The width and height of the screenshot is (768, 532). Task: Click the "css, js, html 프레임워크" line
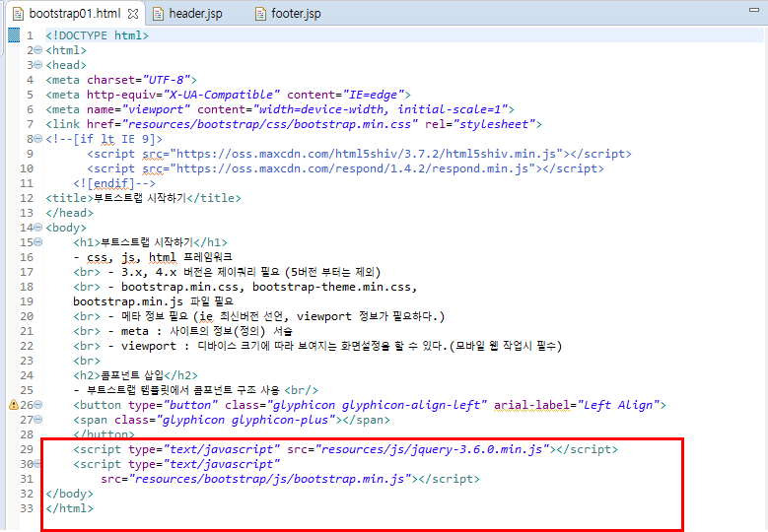[153, 257]
